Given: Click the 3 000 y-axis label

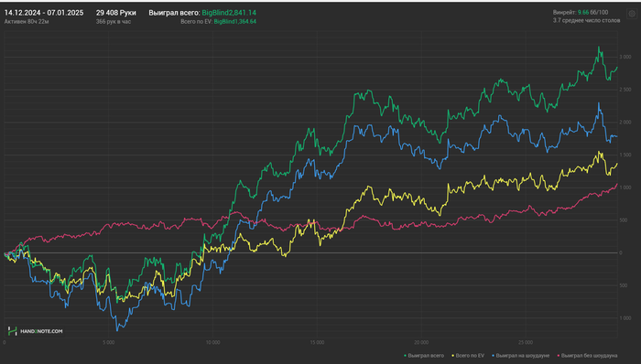Looking at the screenshot, I should [625, 57].
